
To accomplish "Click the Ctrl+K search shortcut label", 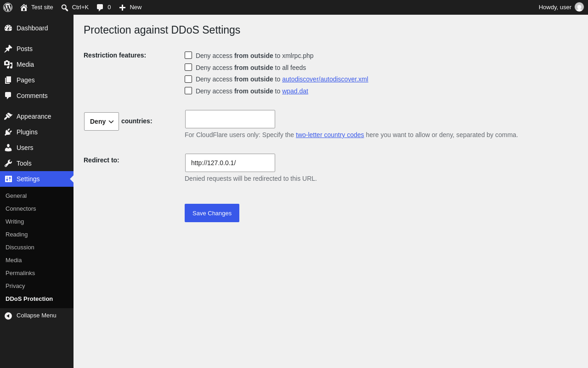I will [x=80, y=7].
